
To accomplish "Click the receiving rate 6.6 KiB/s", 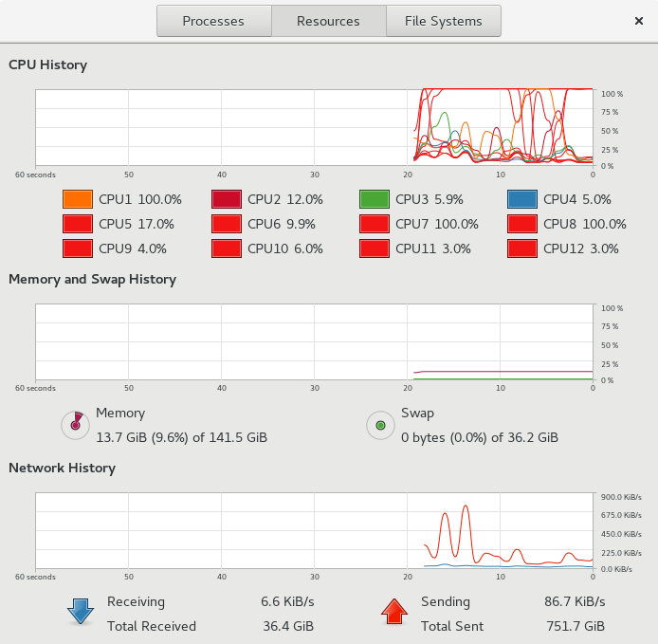I will [287, 601].
